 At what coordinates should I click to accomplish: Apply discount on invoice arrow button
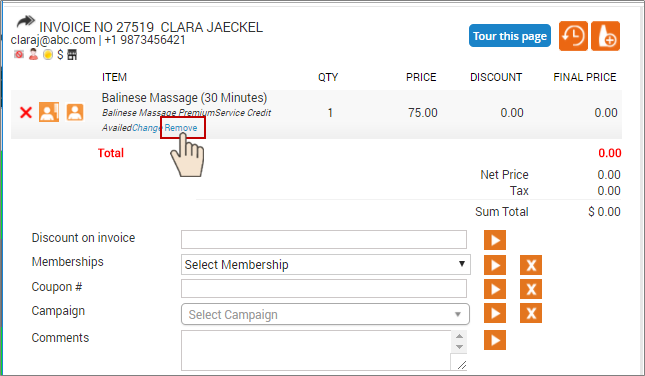pos(495,240)
